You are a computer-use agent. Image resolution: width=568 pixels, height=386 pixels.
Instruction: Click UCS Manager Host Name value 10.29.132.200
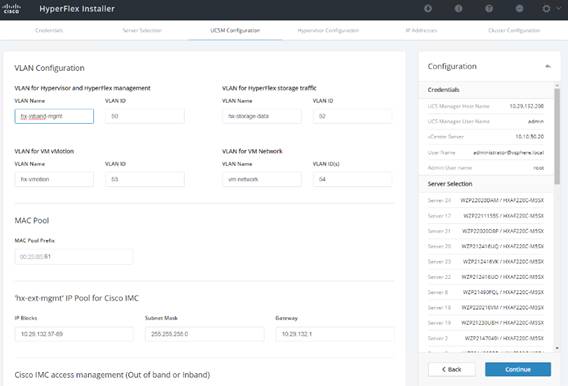[x=526, y=106]
